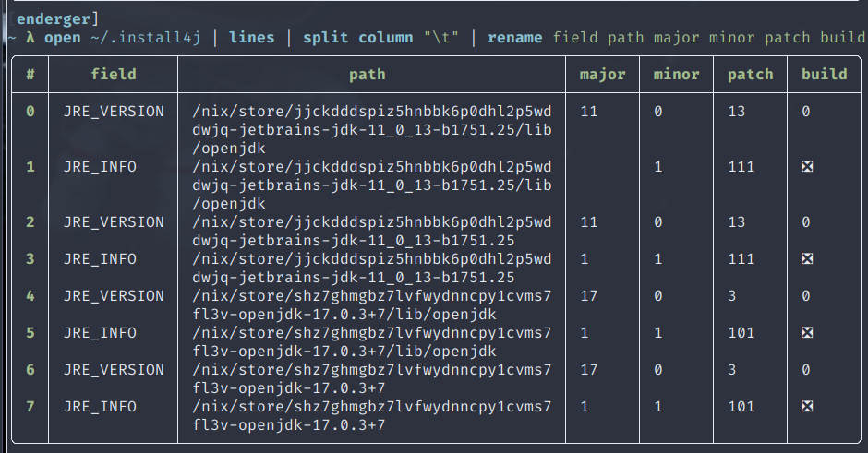The width and height of the screenshot is (868, 453).
Task: Click patch value 101 in row 7
Action: [x=741, y=407]
